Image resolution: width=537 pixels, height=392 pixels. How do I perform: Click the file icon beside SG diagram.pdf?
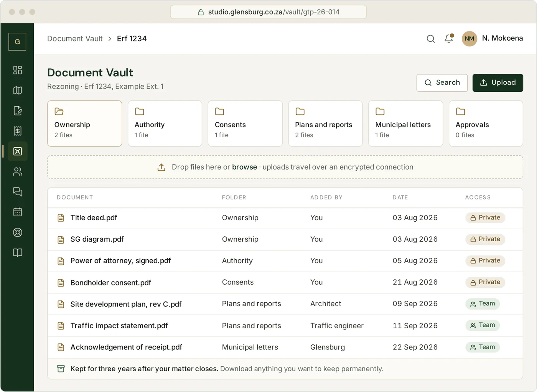point(61,240)
